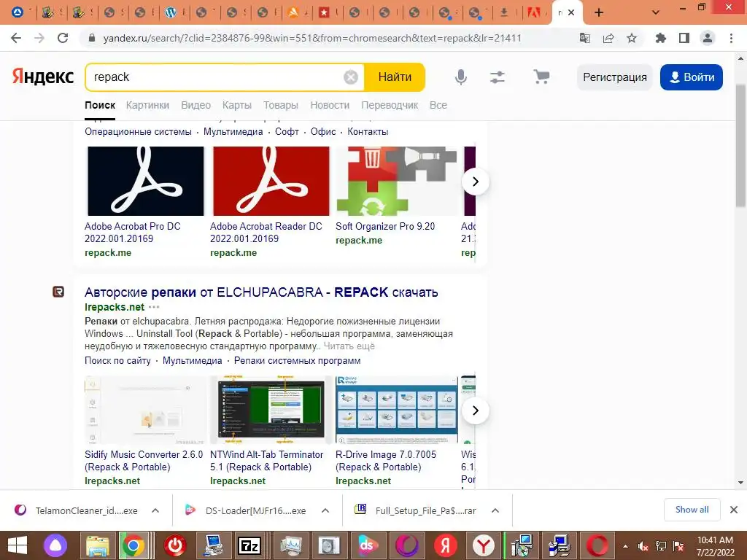The height and width of the screenshot is (560, 747).
Task: Open the DS app in the taskbar
Action: tap(367, 545)
